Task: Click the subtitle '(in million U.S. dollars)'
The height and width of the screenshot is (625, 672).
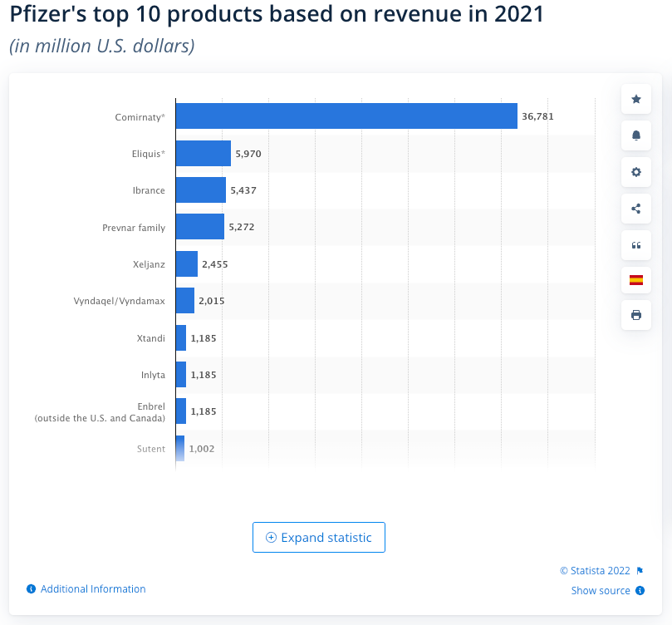Action: pyautogui.click(x=102, y=46)
